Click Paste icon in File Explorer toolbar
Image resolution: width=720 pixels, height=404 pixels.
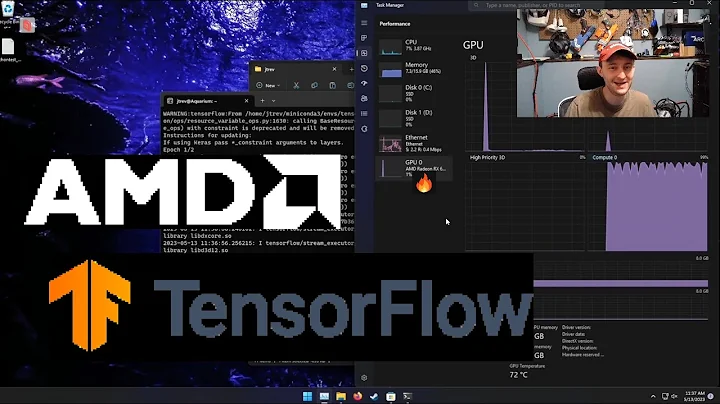tap(332, 85)
